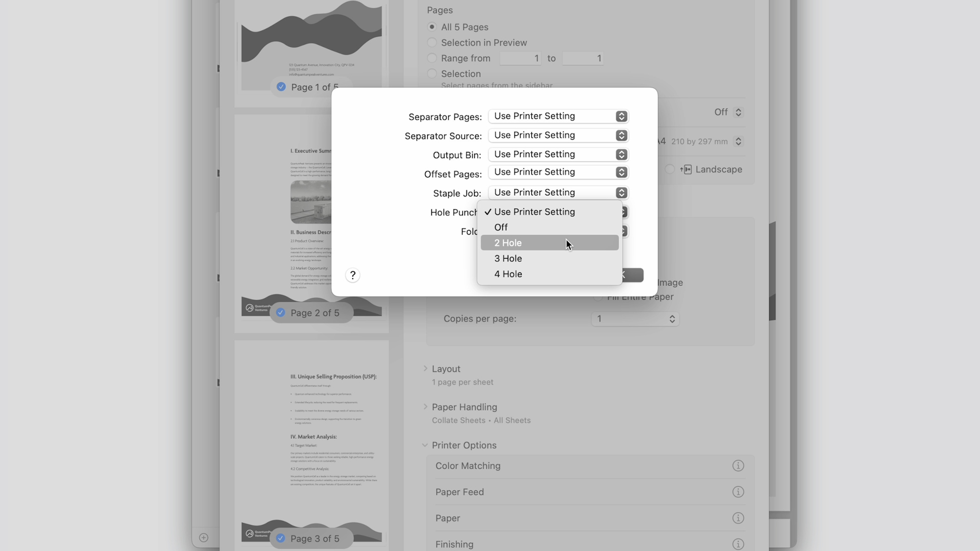Viewport: 980px width, 551px height.
Task: Open the Paper info icon
Action: point(738,518)
